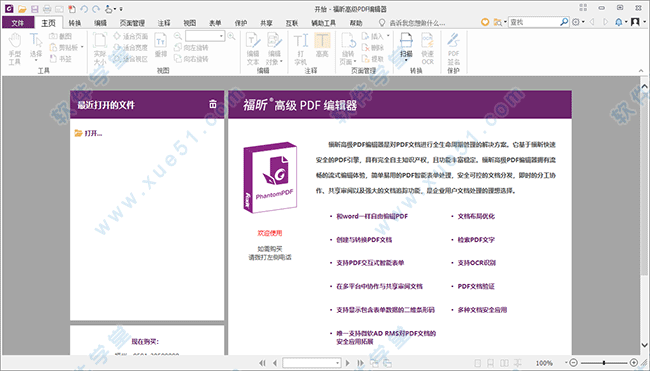Open the zoom level combo box in ribbon
The image size is (650, 371).
coord(205,36)
